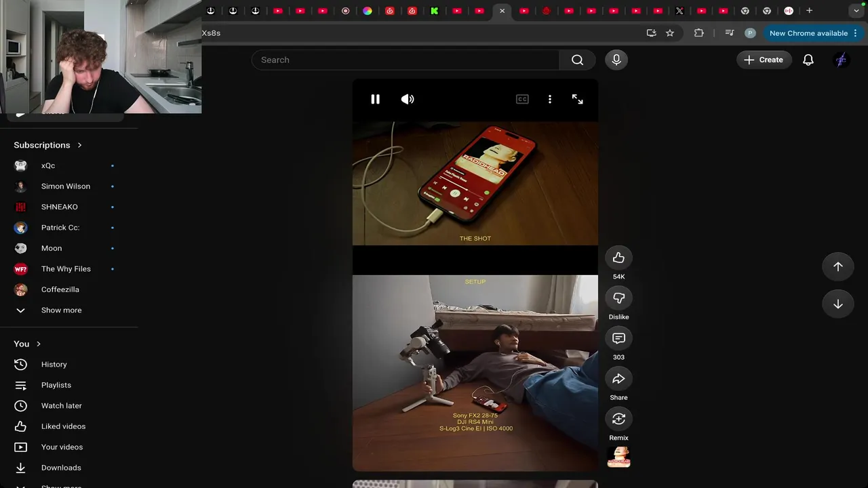Open Chrome profile P avatar
This screenshot has width=868, height=488.
click(750, 33)
